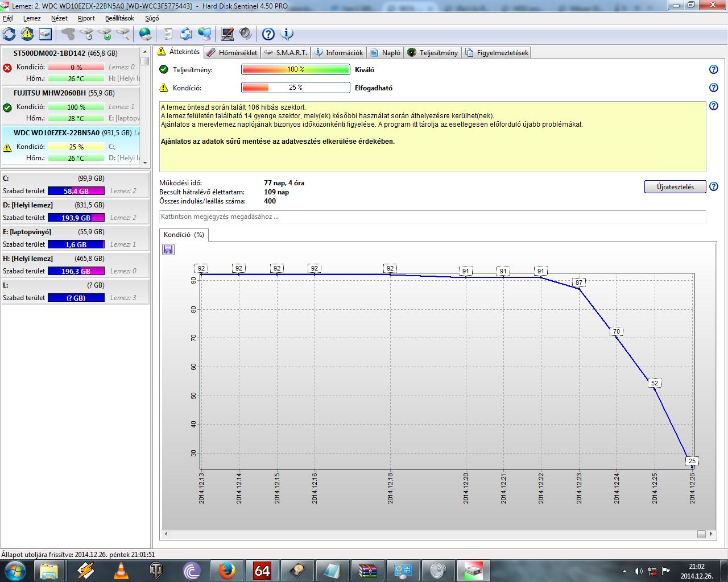This screenshot has width=728, height=582.
Task: Open Firefox from the taskbar
Action: [x=226, y=570]
